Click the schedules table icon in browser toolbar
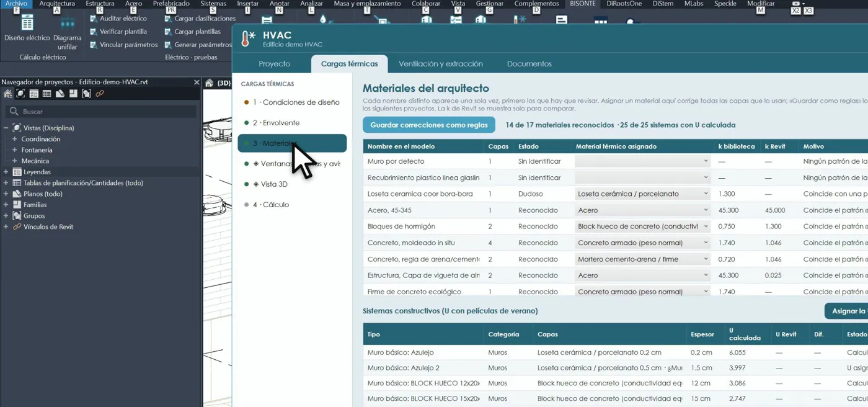The width and height of the screenshot is (868, 407). coord(46,94)
